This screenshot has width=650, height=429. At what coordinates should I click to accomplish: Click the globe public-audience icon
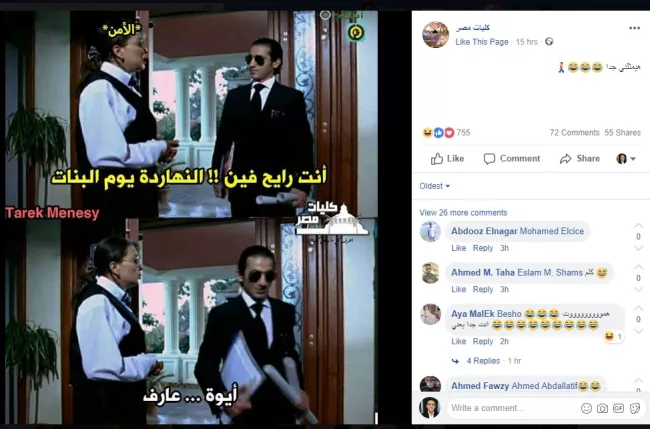pos(549,41)
